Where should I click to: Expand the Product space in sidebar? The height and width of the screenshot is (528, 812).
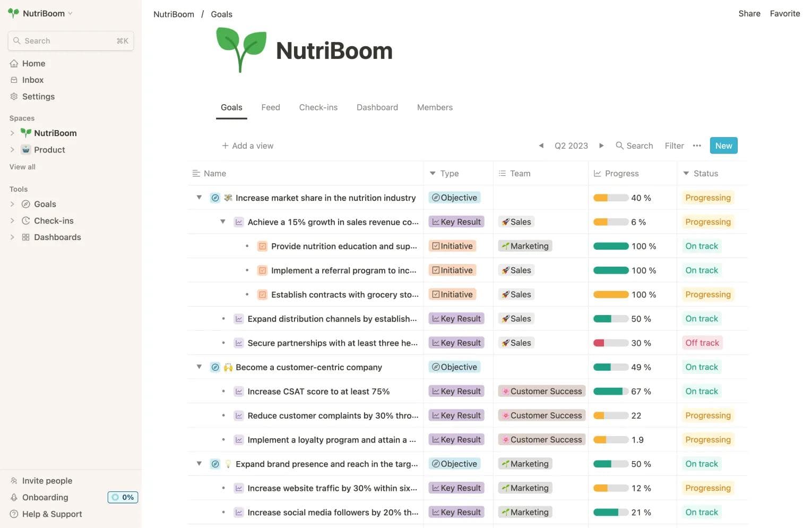(x=12, y=149)
